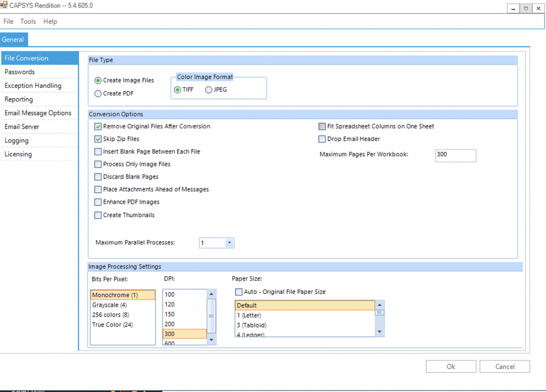This screenshot has width=546, height=392.
Task: Click the Ok button
Action: [x=451, y=366]
